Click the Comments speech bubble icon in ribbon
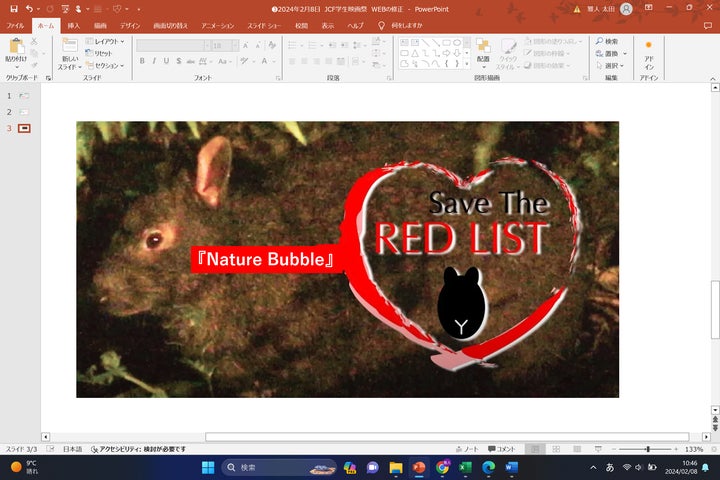Viewport: 720px width, 480px height. [x=708, y=25]
